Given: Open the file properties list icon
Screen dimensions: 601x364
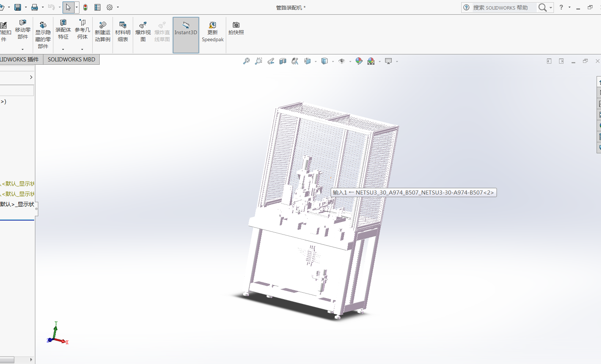Looking at the screenshot, I should click(97, 7).
